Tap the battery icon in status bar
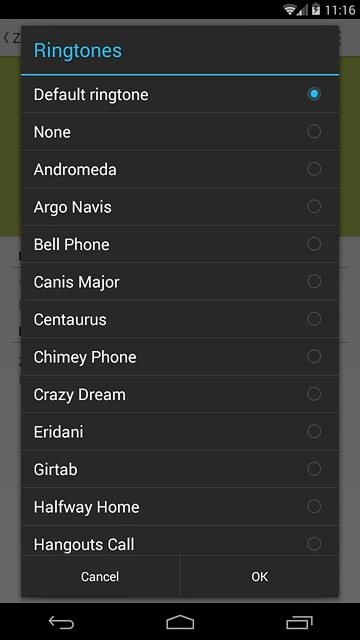The height and width of the screenshot is (640, 360). tap(316, 9)
